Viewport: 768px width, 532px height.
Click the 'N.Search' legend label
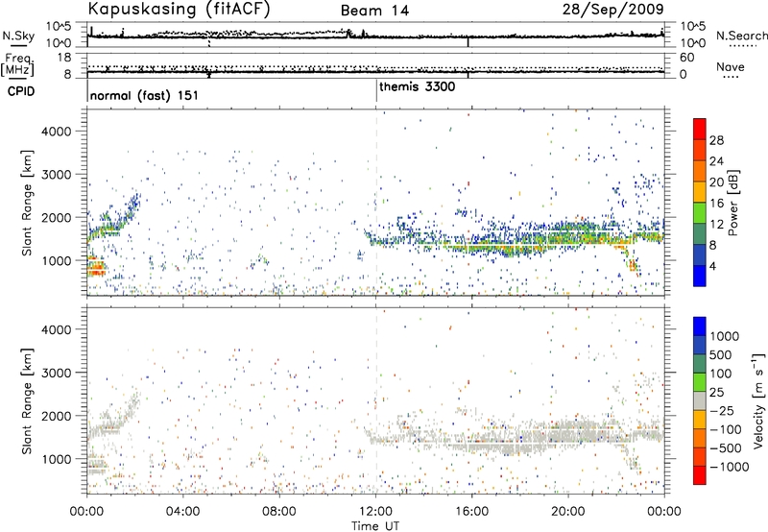point(741,36)
